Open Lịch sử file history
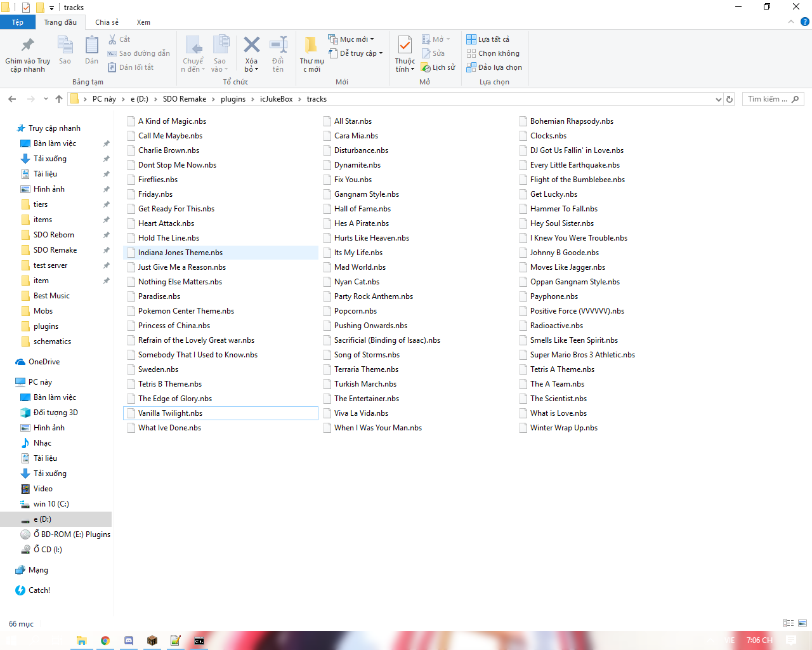 point(438,67)
